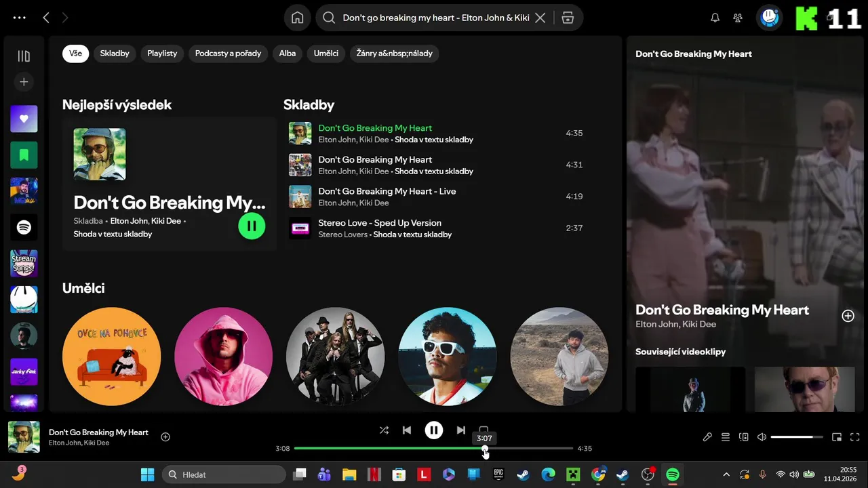
Task: Open Netflix from the taskbar
Action: coord(374,474)
